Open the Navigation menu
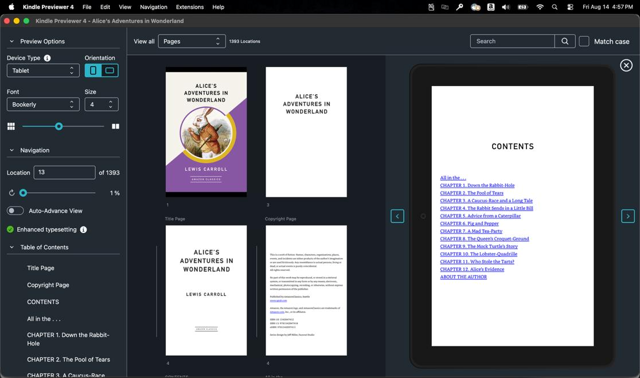 click(x=153, y=7)
